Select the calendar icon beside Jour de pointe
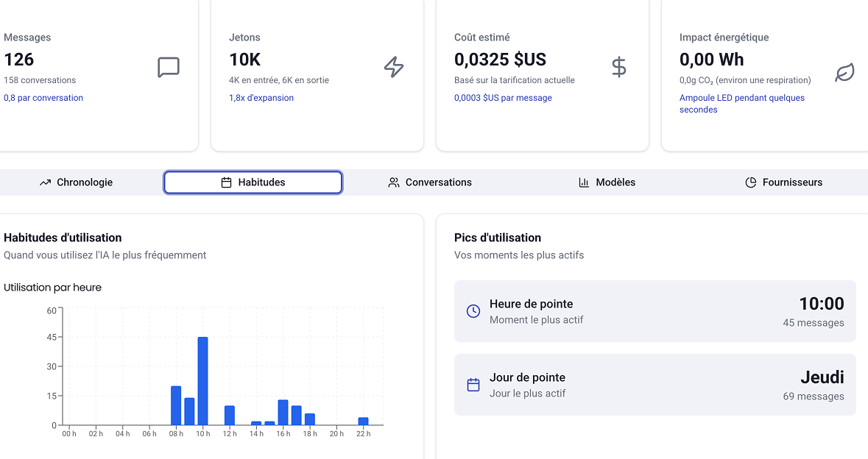 point(472,384)
